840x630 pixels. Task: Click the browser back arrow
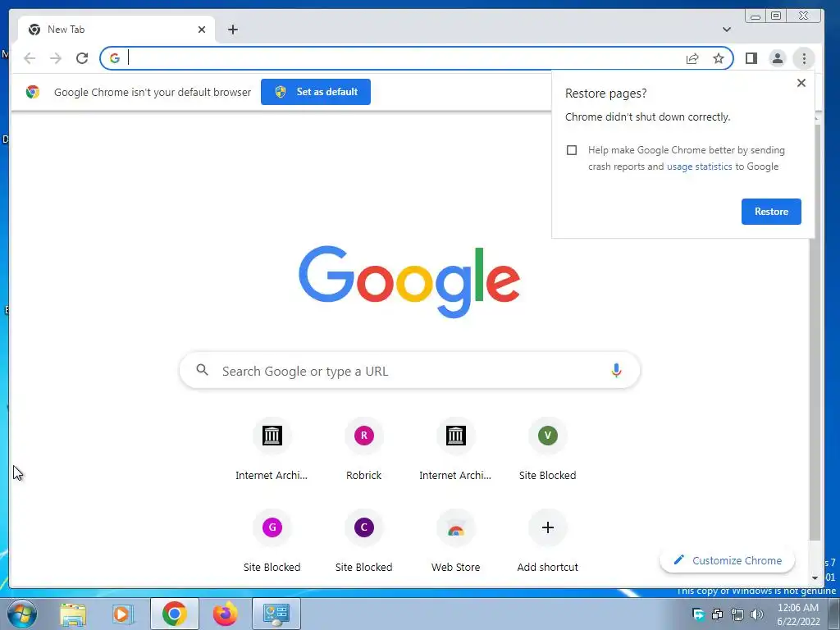point(30,58)
